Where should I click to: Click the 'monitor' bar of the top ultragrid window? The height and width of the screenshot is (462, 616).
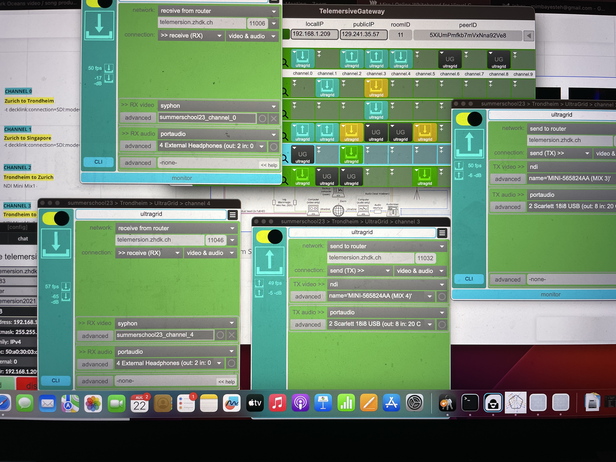180,177
